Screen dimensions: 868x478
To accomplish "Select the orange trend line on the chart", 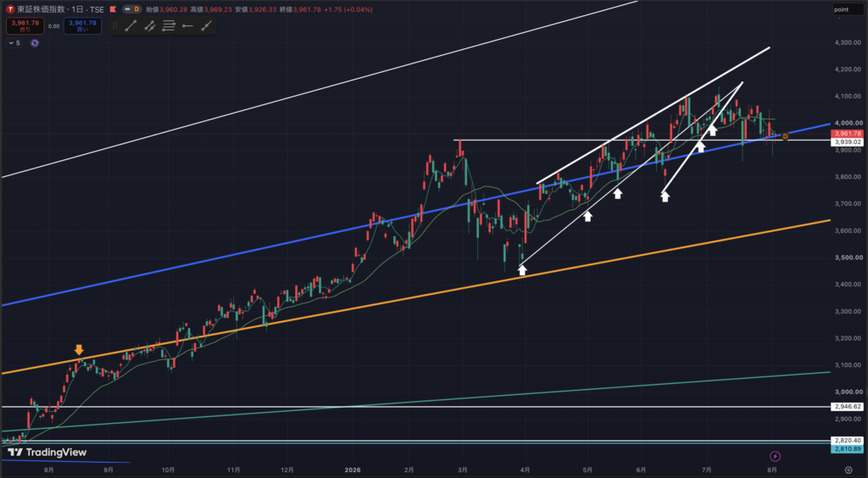I will point(415,296).
